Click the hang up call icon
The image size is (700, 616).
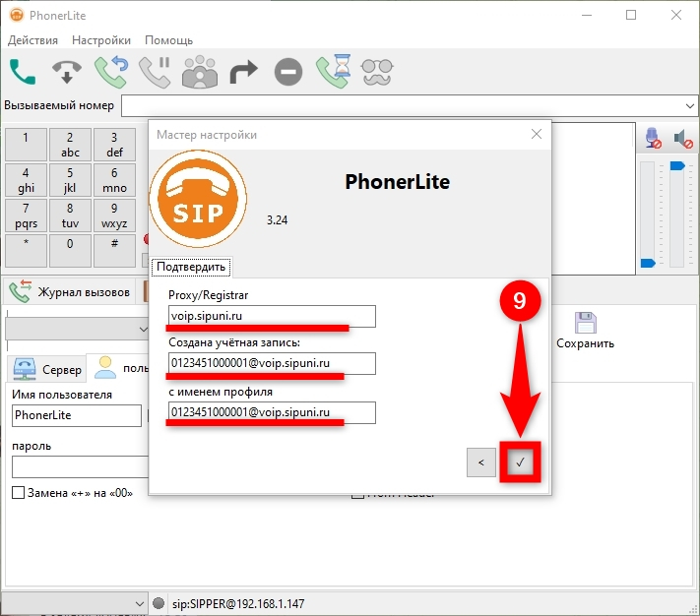pos(67,72)
